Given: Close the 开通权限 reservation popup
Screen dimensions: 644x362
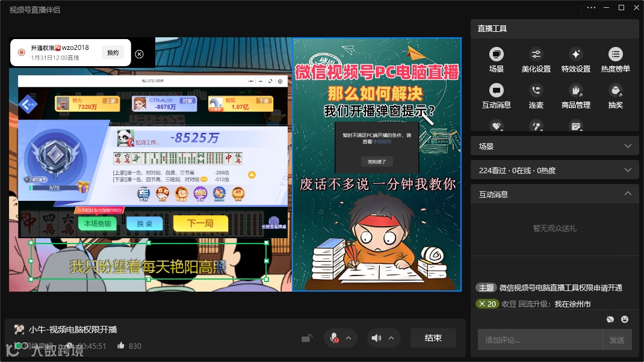Looking at the screenshot, I should click(x=139, y=54).
